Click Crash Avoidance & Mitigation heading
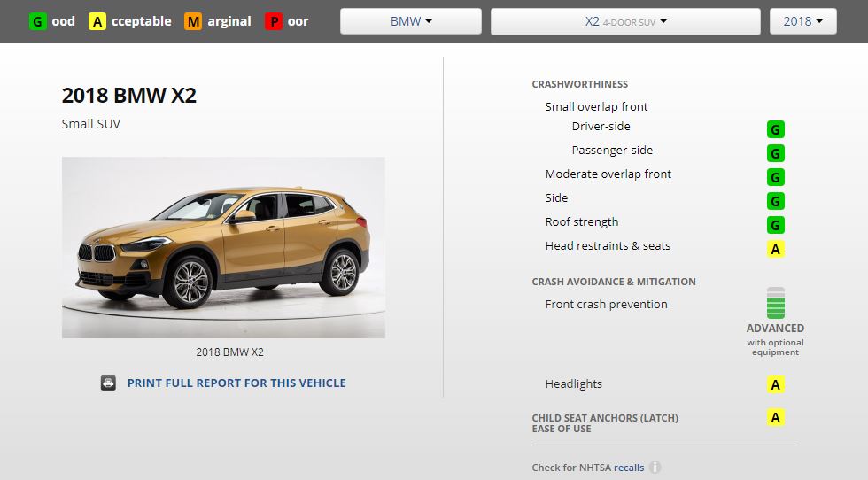The width and height of the screenshot is (868, 480). coord(613,282)
